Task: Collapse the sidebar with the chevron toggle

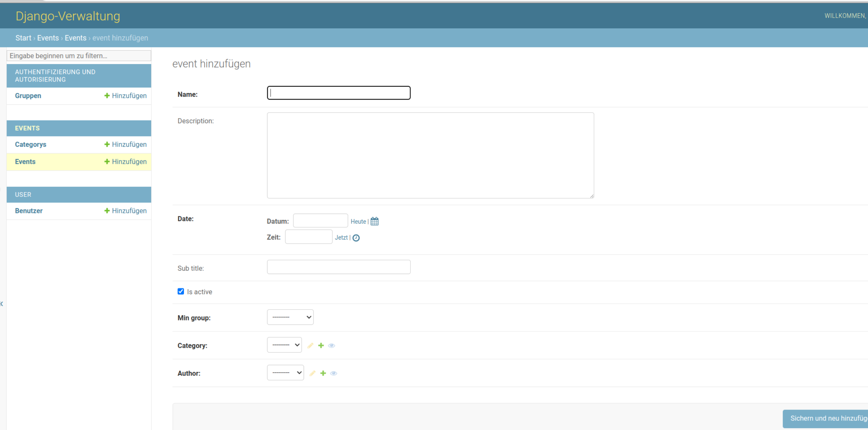Action: 2,303
